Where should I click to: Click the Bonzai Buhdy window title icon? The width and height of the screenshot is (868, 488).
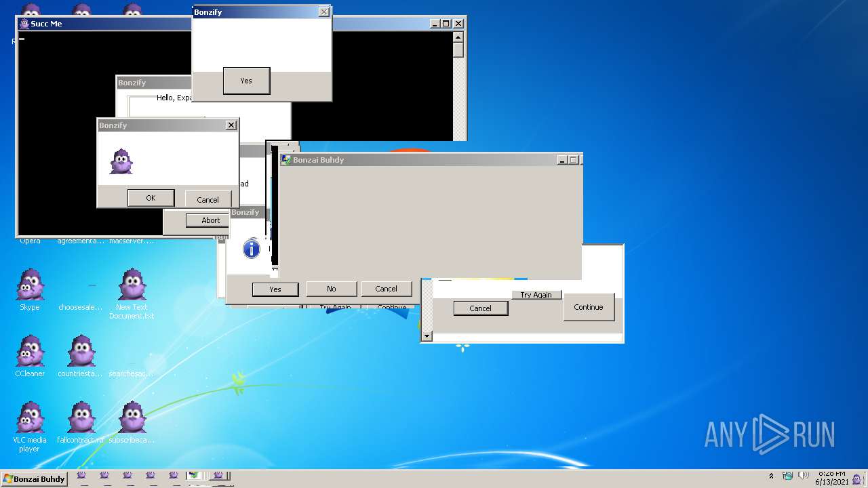point(286,160)
